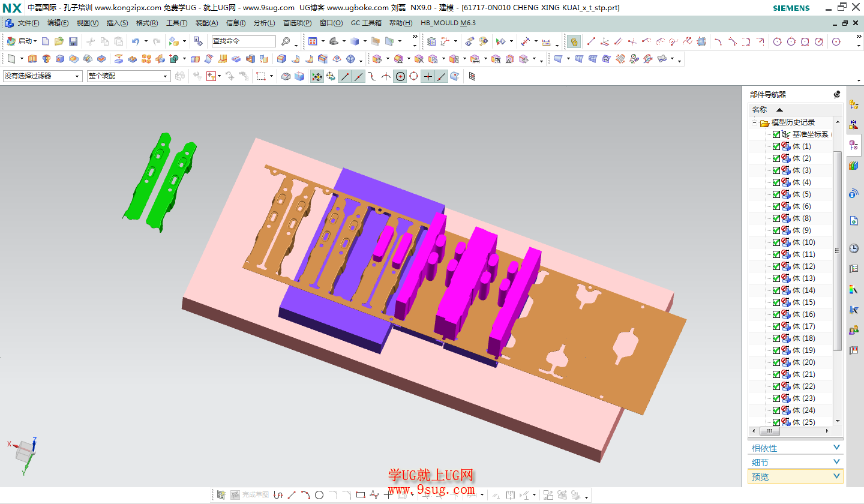The height and width of the screenshot is (504, 864).
Task: Toggle the 体 (8) checkbox
Action: [776, 218]
